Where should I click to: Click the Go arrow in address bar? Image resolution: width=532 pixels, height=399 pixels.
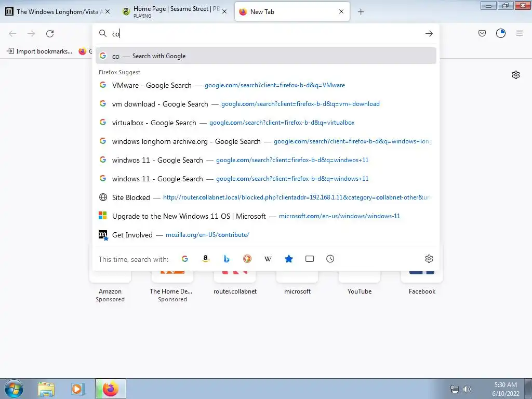pyautogui.click(x=429, y=34)
